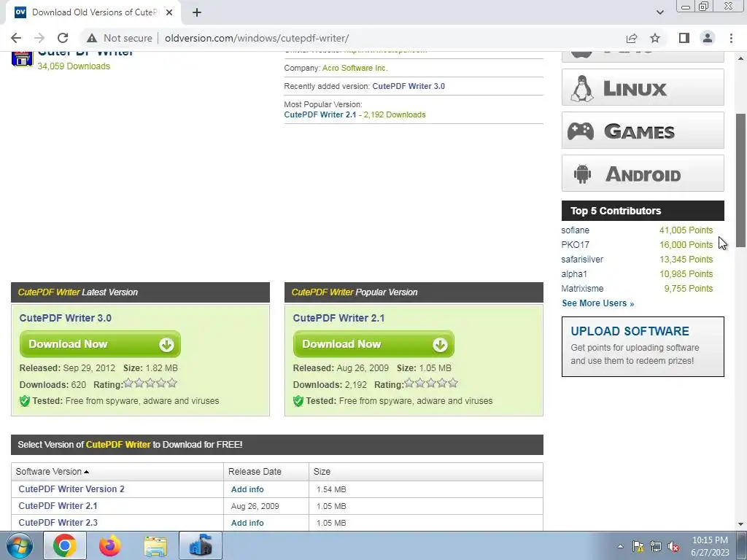Click See More Users link
The image size is (747, 560).
(x=598, y=303)
